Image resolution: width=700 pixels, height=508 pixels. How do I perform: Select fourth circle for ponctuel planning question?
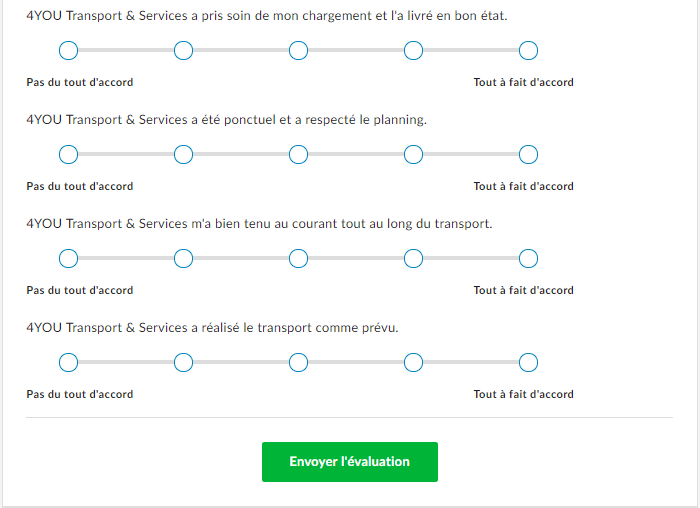413,154
